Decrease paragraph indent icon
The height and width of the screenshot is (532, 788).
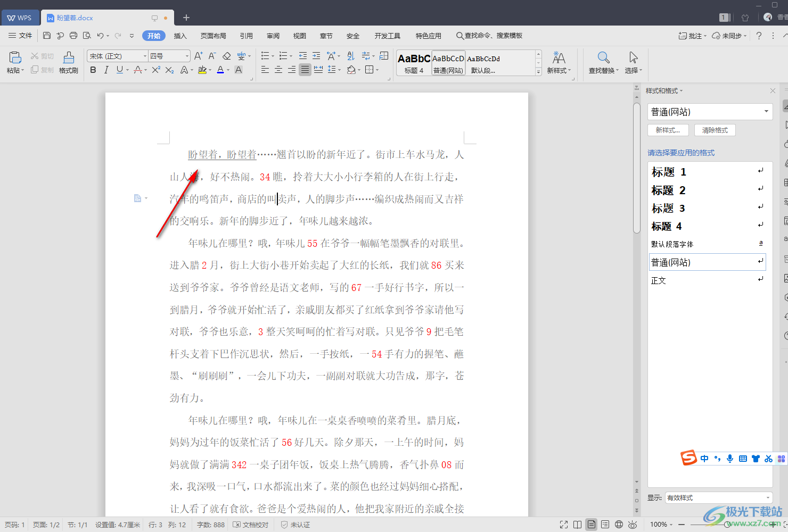click(x=303, y=56)
